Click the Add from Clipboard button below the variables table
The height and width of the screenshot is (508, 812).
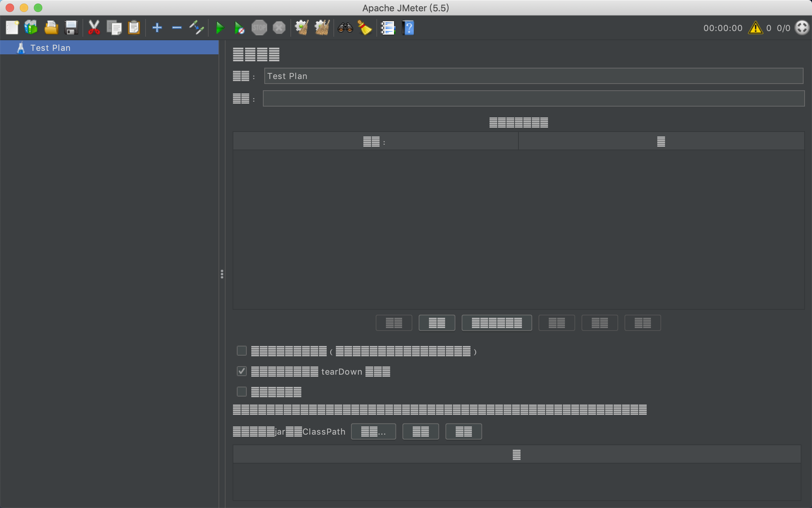pyautogui.click(x=496, y=323)
